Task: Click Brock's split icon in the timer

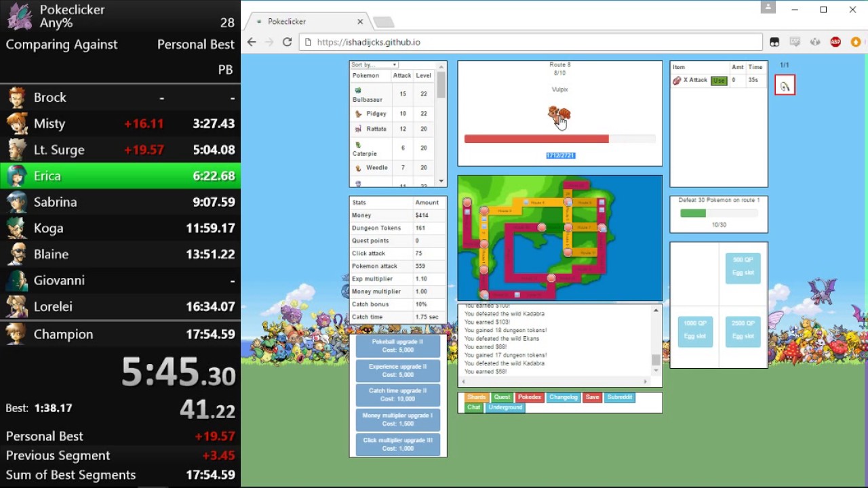Action: 17,98
